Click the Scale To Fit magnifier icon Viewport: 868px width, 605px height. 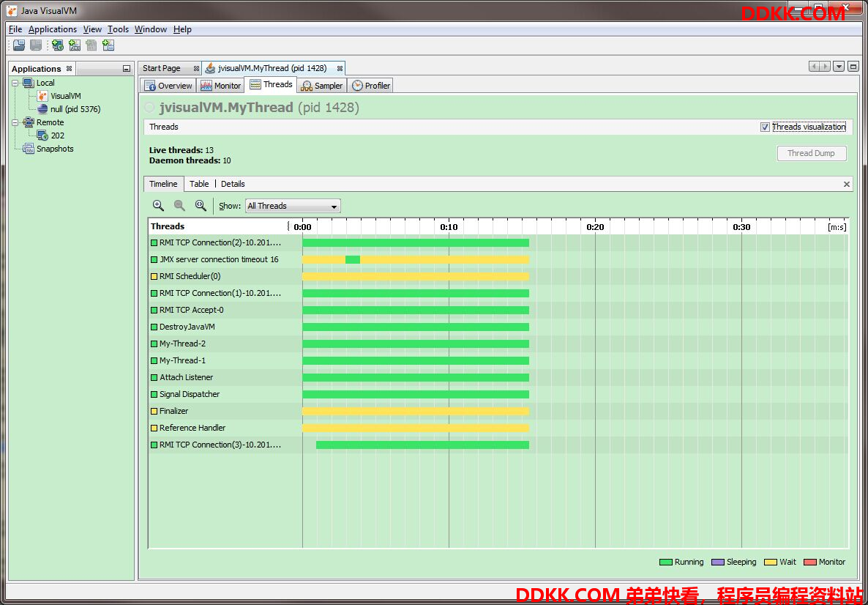pos(201,206)
